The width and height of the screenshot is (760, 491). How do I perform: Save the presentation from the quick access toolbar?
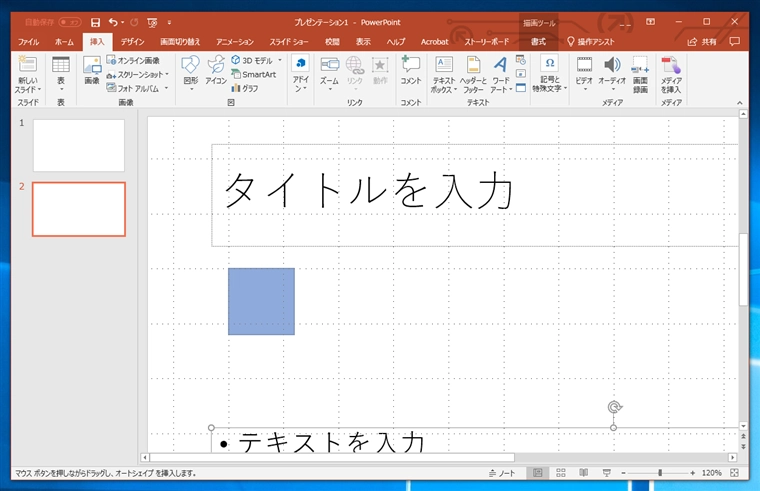click(x=95, y=22)
